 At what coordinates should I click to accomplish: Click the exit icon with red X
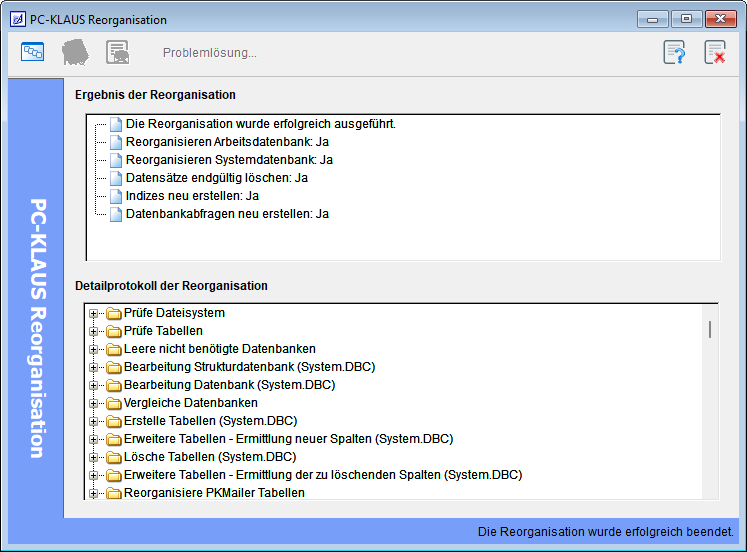click(x=715, y=52)
